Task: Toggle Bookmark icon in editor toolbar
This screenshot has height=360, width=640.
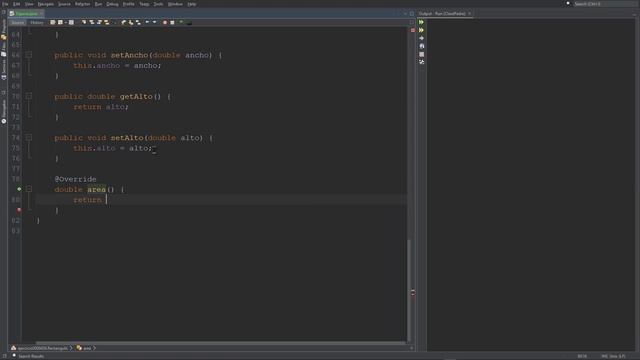Action: click(138, 22)
